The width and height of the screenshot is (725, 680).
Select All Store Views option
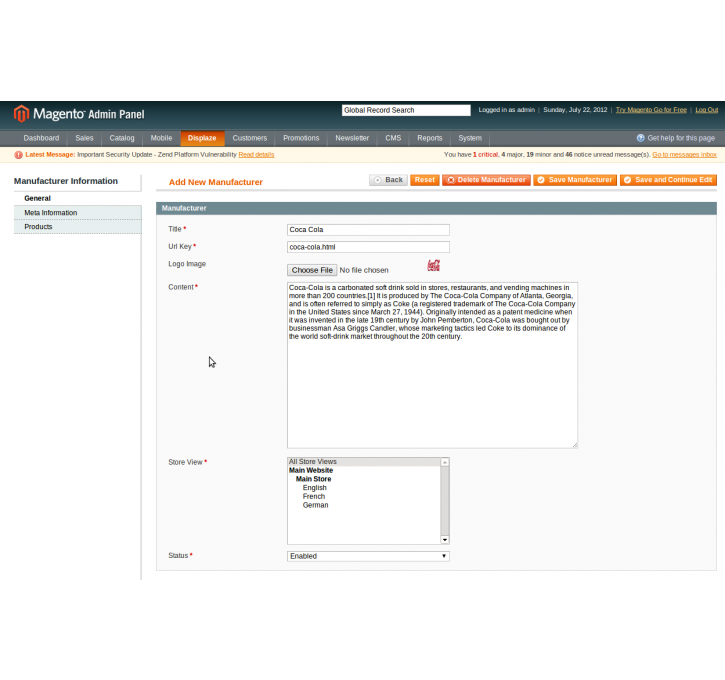tap(364, 462)
